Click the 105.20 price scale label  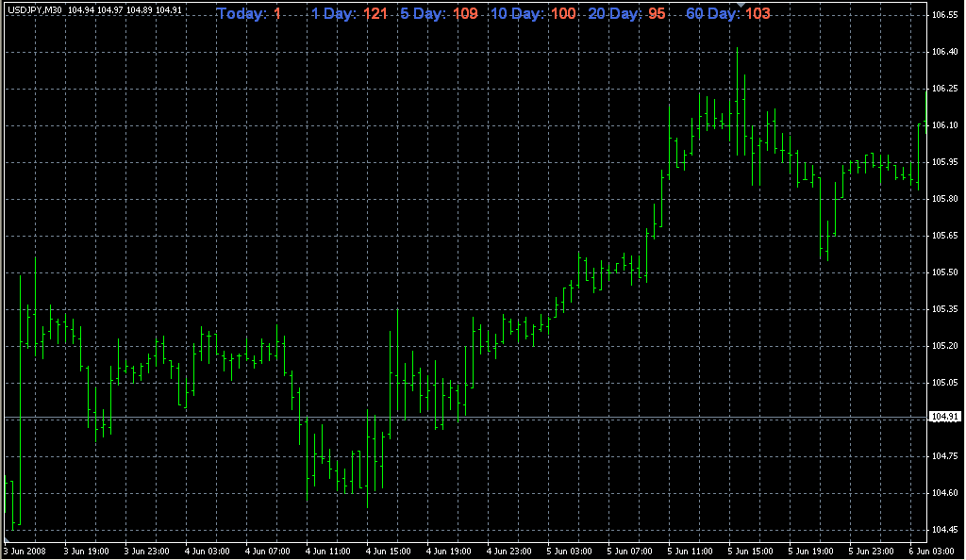tap(945, 346)
